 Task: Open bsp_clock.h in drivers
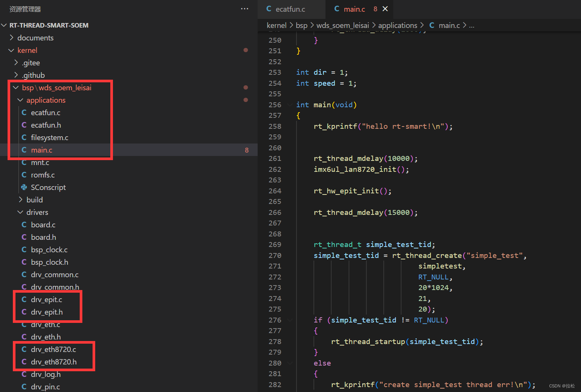49,262
